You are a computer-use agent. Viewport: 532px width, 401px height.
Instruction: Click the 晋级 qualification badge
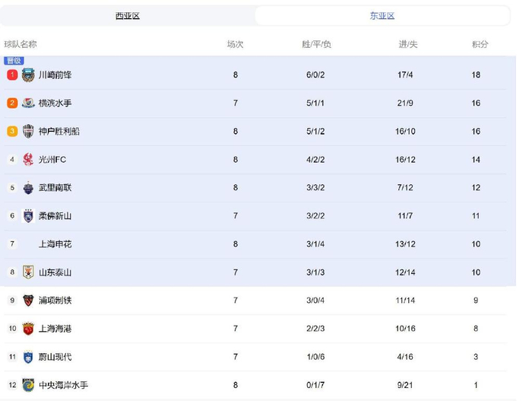tap(14, 60)
